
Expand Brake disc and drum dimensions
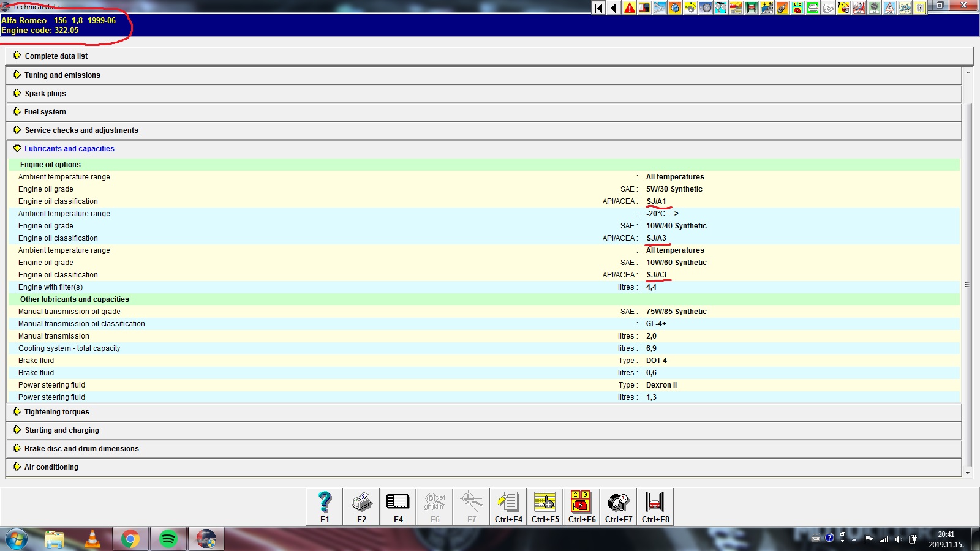484,448
